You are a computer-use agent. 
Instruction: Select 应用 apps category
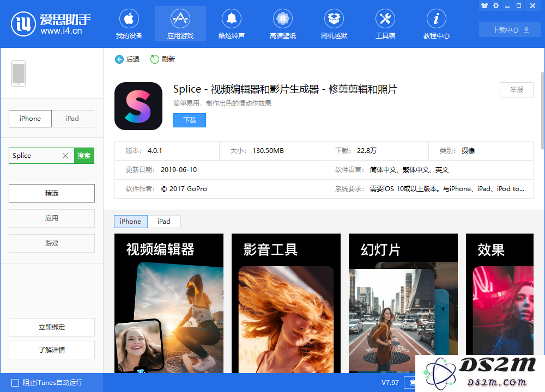coord(52,218)
